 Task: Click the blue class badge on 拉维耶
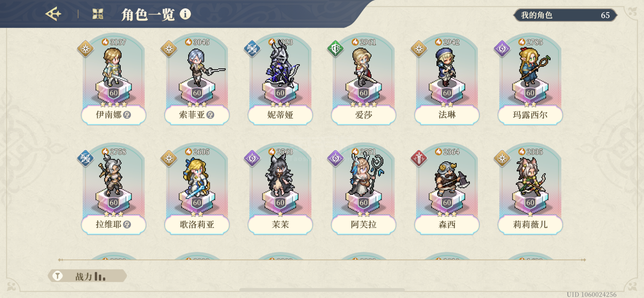point(86,158)
